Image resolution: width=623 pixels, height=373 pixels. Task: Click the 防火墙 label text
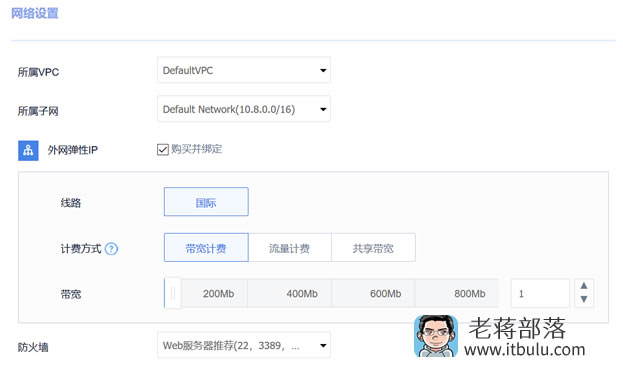click(x=33, y=347)
